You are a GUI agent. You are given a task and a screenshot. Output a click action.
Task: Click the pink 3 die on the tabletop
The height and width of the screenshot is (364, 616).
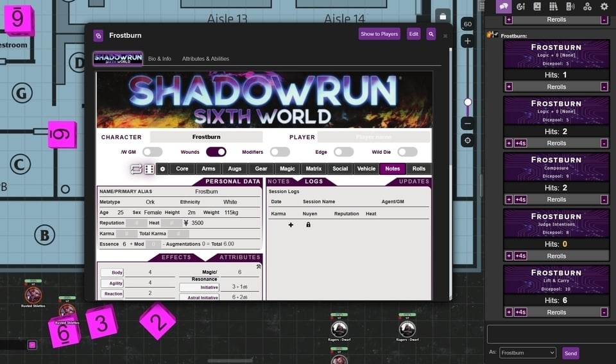[x=101, y=323]
